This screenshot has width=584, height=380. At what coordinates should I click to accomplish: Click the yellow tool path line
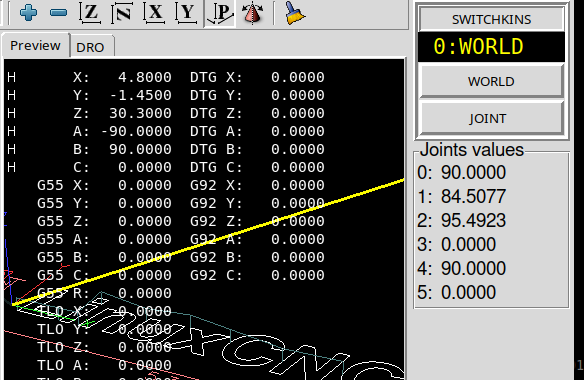click(x=209, y=242)
